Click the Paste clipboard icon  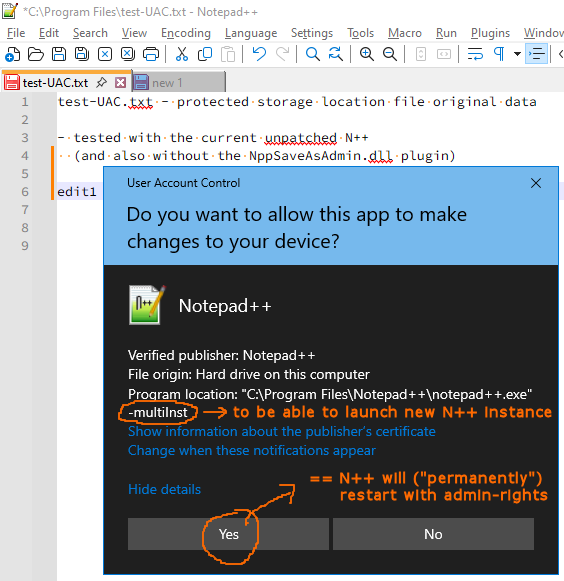click(228, 54)
